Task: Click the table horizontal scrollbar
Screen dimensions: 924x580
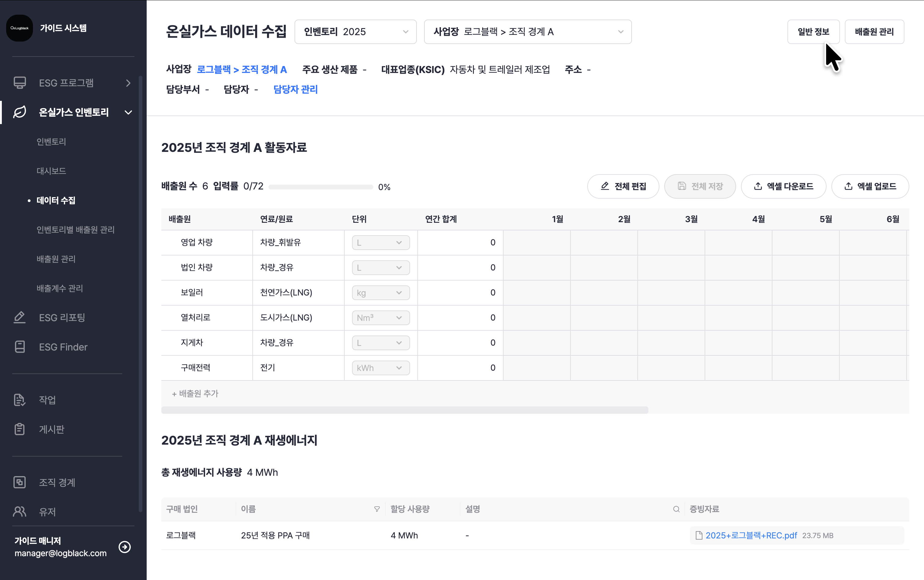Action: [x=405, y=410]
